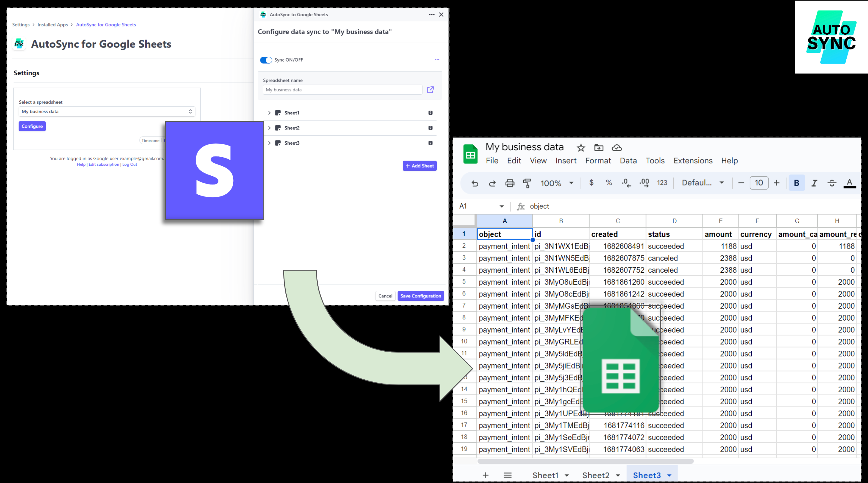This screenshot has width=868, height=483.
Task: Click the Spreadsheet name input field
Action: coord(342,89)
